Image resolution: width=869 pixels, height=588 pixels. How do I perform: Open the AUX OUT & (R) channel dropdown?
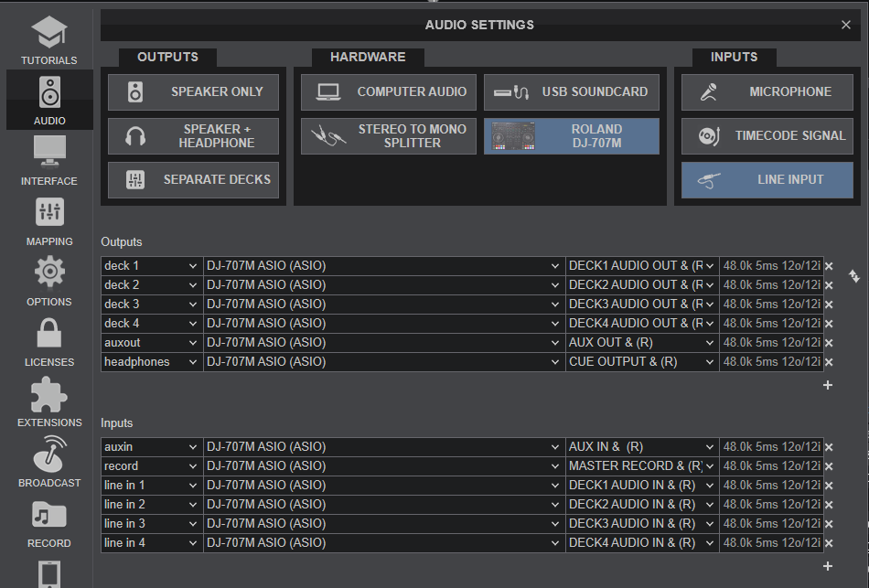click(x=642, y=343)
